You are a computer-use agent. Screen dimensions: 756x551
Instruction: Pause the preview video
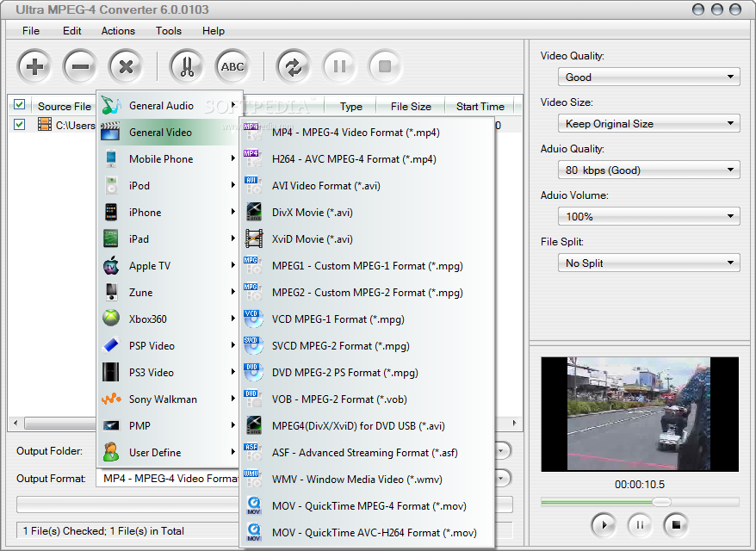point(639,524)
